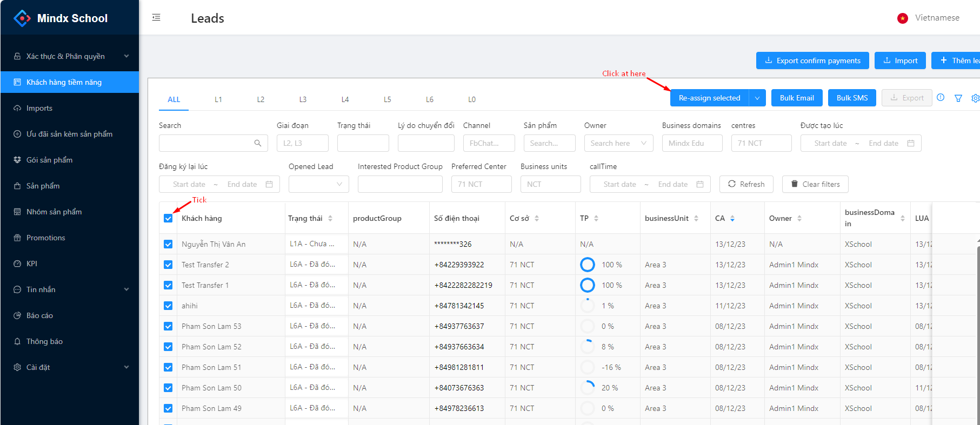
Task: Sort the businessDomain column
Action: point(903,218)
